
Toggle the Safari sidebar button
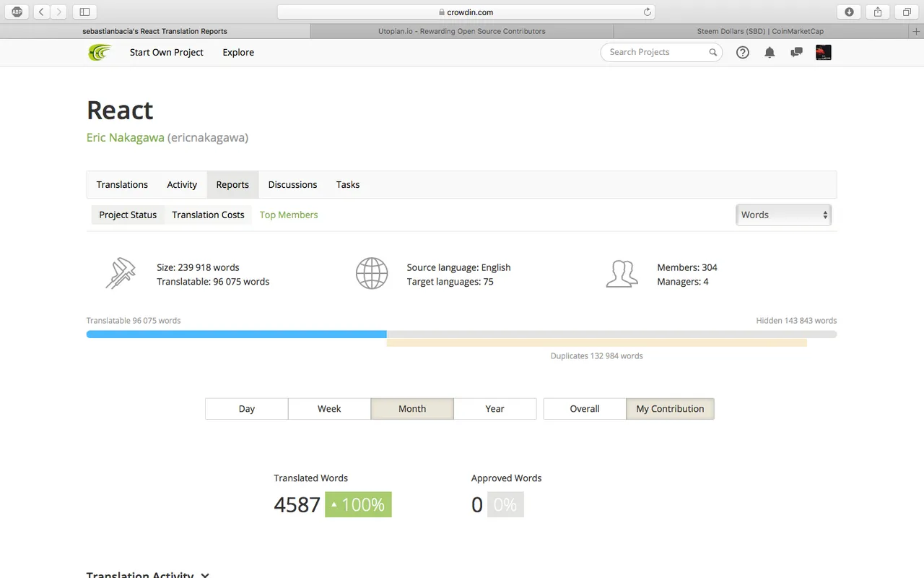pyautogui.click(x=84, y=12)
